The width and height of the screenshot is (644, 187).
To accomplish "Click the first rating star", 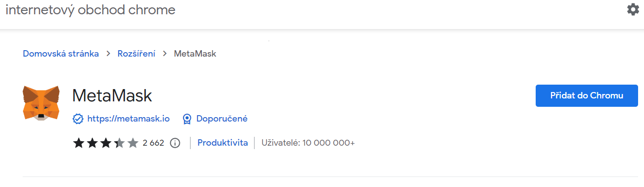I will point(79,143).
